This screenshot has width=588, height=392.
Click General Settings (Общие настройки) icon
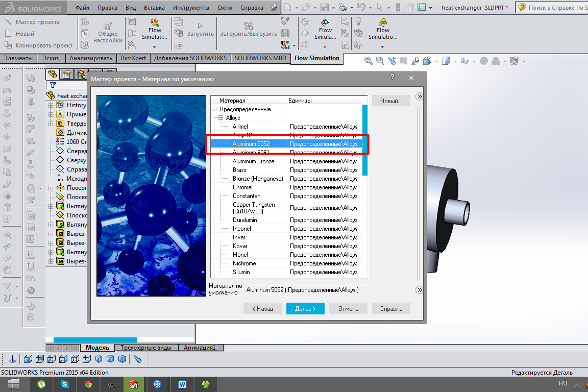pyautogui.click(x=108, y=26)
